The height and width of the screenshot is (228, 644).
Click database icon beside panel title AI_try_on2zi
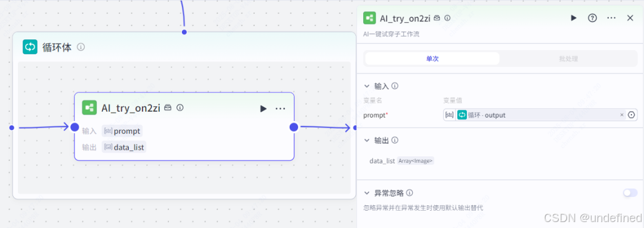point(438,18)
